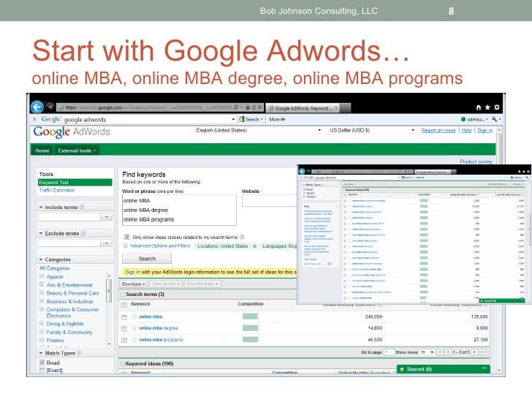Click the help icon beside Exclude terms

tap(83, 233)
